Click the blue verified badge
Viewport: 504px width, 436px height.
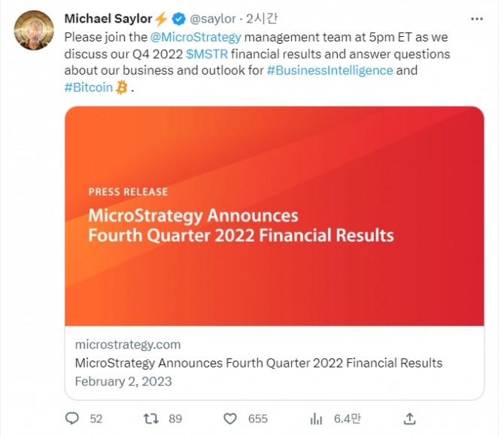[178, 19]
